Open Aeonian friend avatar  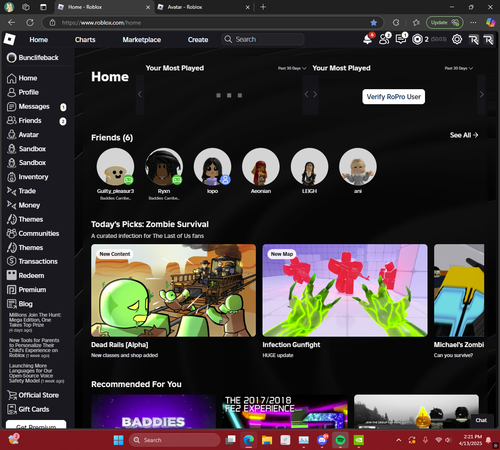click(261, 167)
